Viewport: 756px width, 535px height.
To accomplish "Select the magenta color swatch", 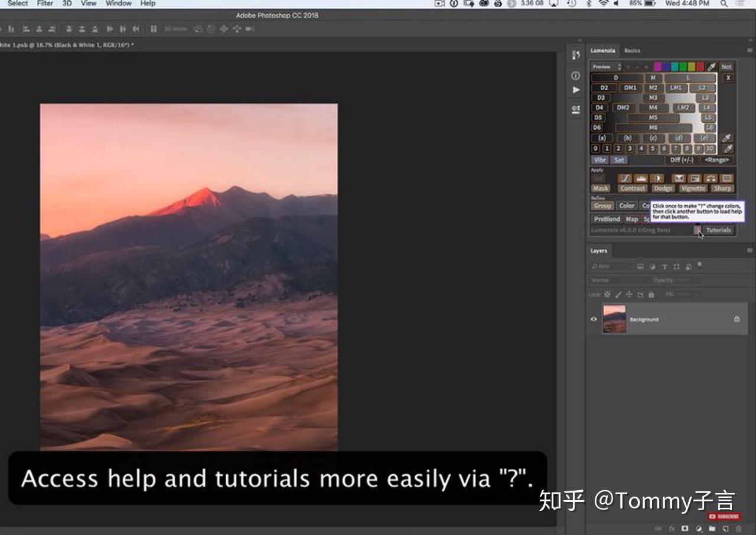I will 657,67.
